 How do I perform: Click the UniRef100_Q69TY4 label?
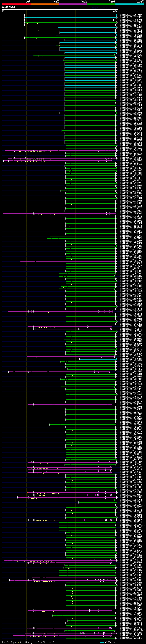(x=131, y=42)
